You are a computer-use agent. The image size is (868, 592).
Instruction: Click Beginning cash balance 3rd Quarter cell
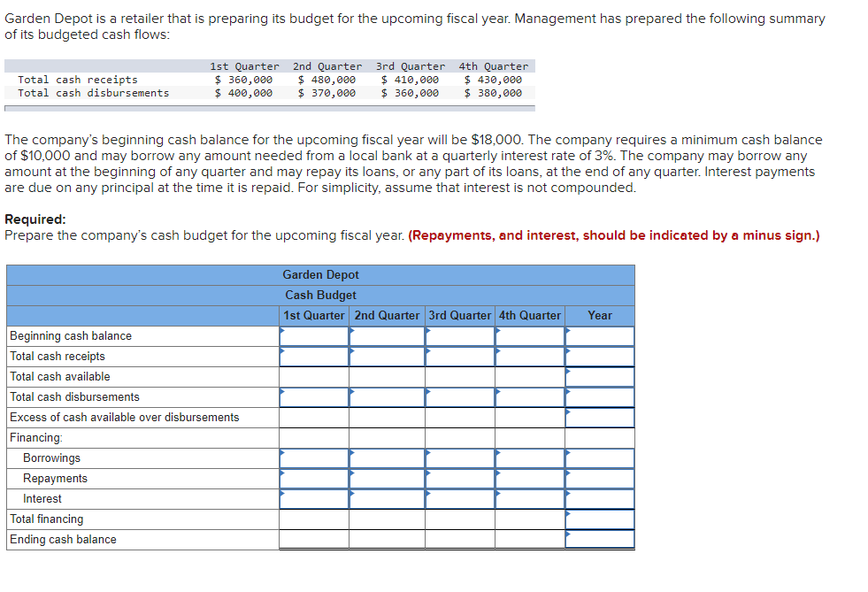coord(460,336)
